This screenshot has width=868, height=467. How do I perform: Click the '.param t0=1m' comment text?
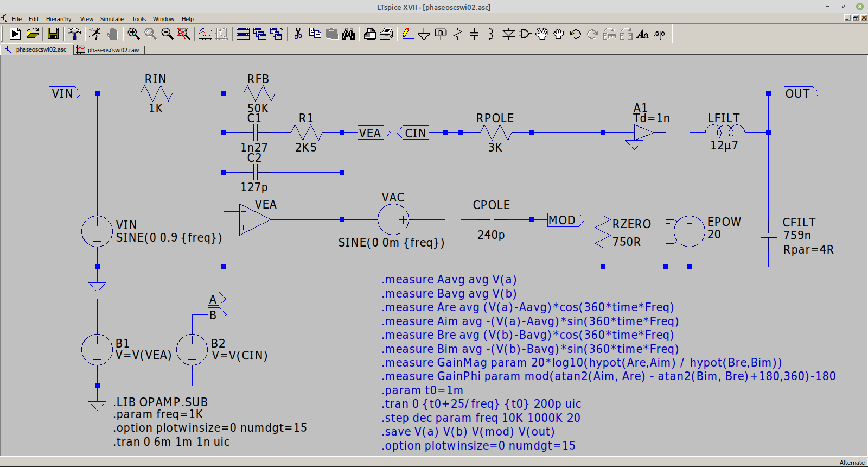tap(422, 390)
